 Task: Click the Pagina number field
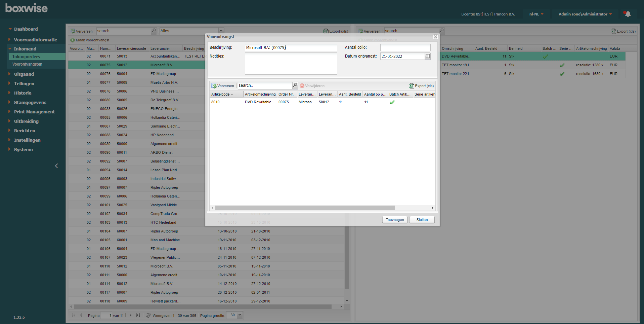(x=106, y=315)
